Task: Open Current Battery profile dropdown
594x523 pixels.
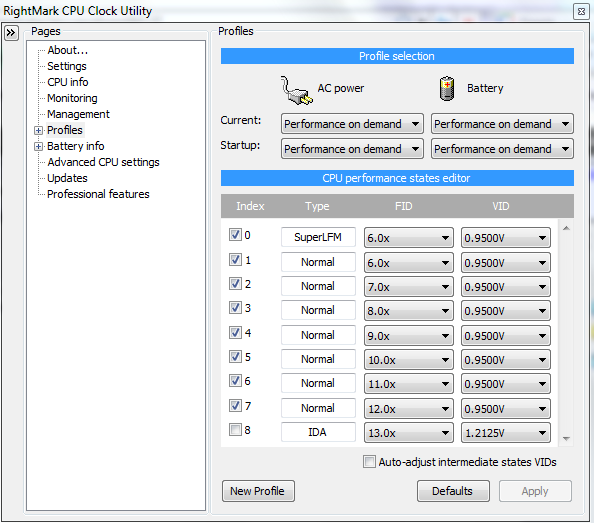Action: pyautogui.click(x=502, y=124)
